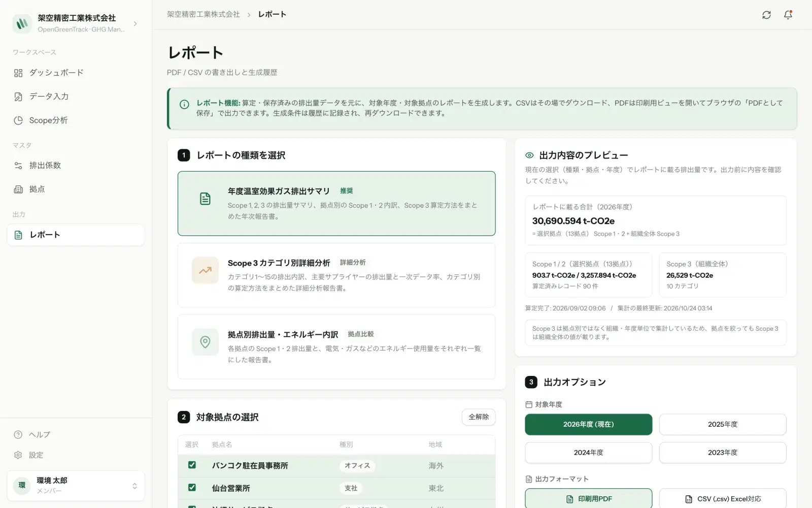The height and width of the screenshot is (508, 812).
Task: Select the Scope 3 カテゴリ別詳細分析 report card
Action: click(x=336, y=275)
